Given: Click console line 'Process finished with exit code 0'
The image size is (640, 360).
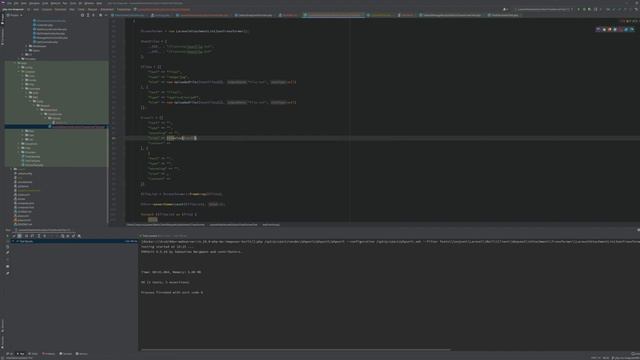Looking at the screenshot, I should click(172, 293).
